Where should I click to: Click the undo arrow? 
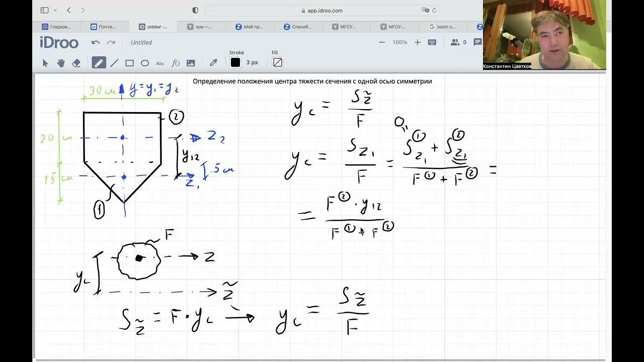96,43
